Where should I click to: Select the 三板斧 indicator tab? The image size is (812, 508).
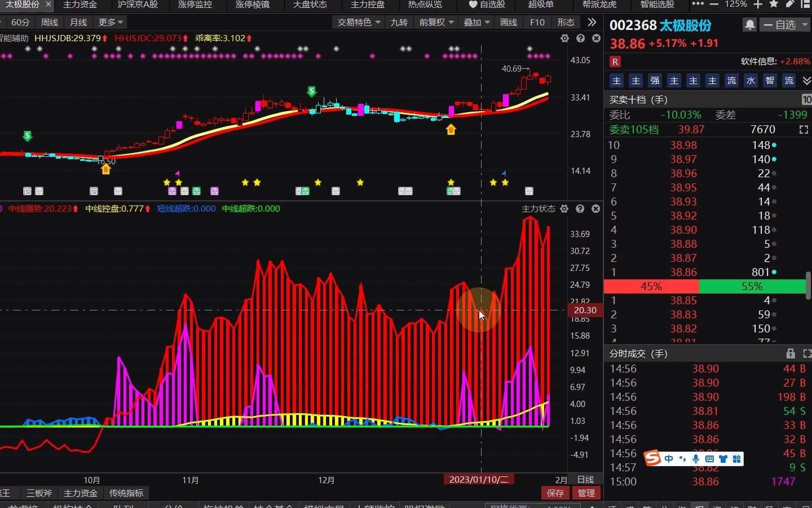pos(39,493)
